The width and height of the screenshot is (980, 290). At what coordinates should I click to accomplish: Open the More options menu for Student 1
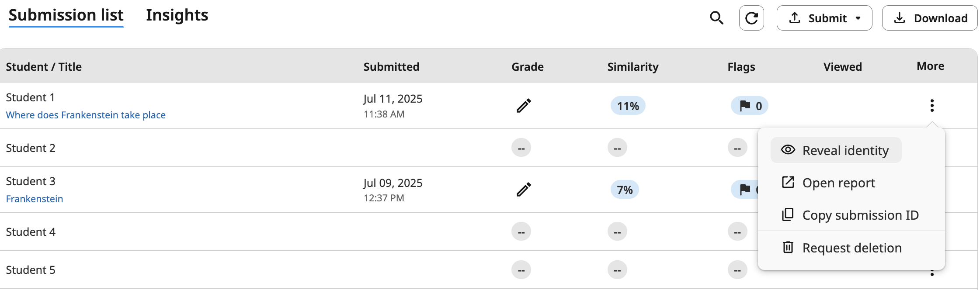[932, 105]
